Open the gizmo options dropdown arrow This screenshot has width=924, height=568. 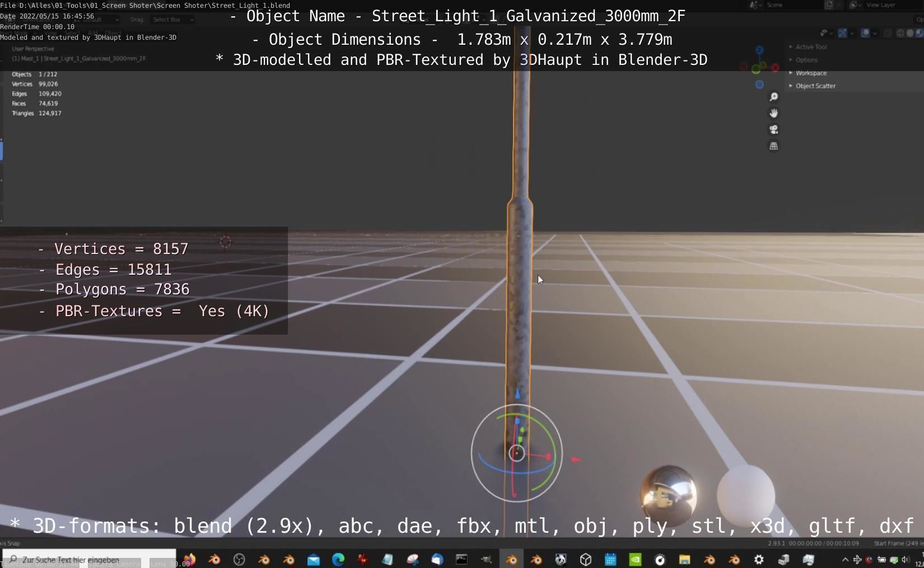852,33
